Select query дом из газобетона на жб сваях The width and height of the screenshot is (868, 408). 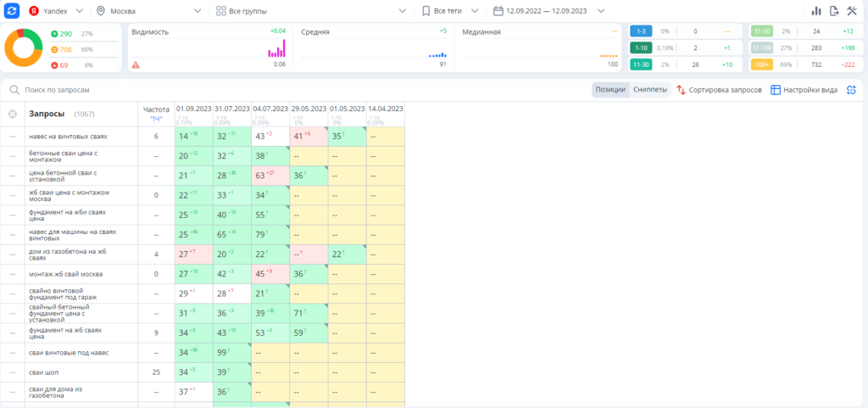(68, 254)
